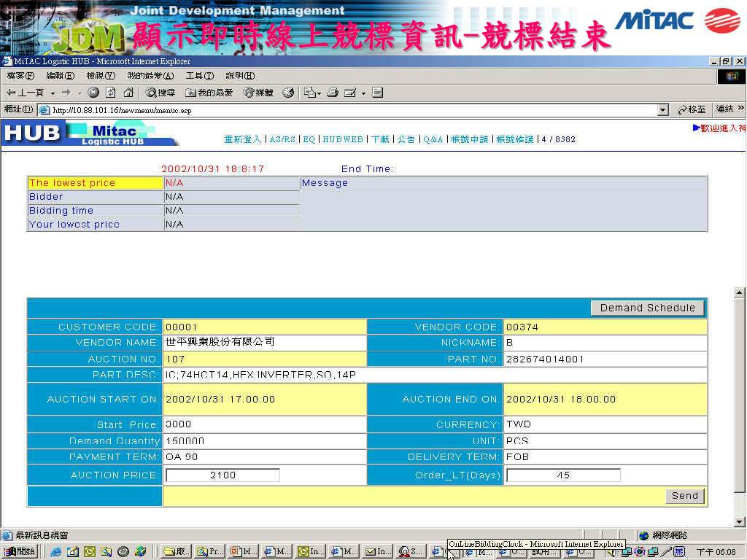Click the 'S...' taskbar button

pos(411,551)
